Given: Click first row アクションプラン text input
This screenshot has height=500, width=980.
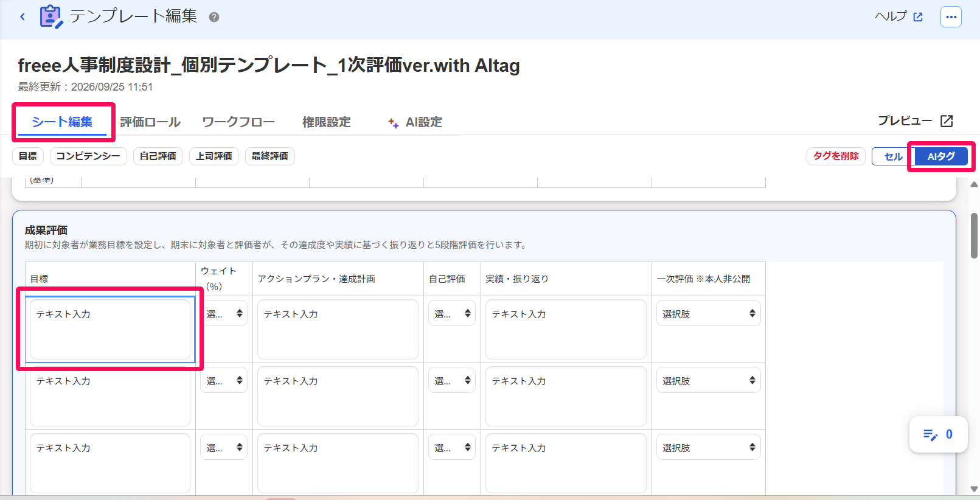Looking at the screenshot, I should click(x=338, y=329).
